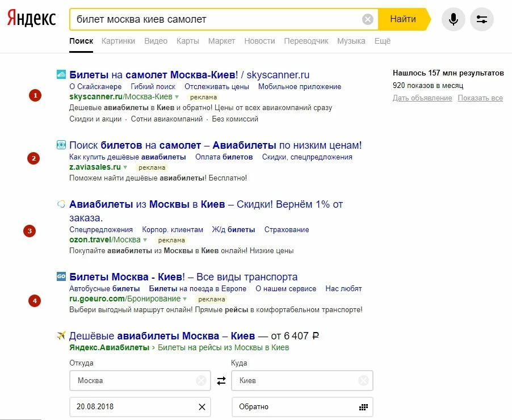Image resolution: width=512 pixels, height=420 pixels.
Task: Go to the Новости tab
Action: pos(259,41)
